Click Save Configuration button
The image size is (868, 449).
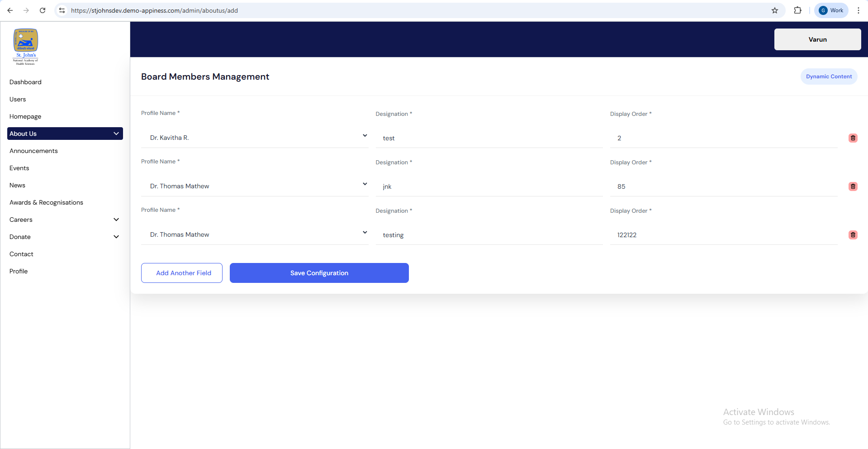pyautogui.click(x=319, y=273)
